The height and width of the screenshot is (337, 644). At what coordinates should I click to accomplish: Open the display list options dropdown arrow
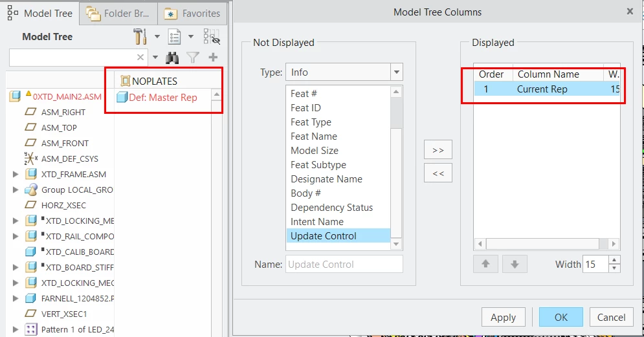click(x=191, y=36)
